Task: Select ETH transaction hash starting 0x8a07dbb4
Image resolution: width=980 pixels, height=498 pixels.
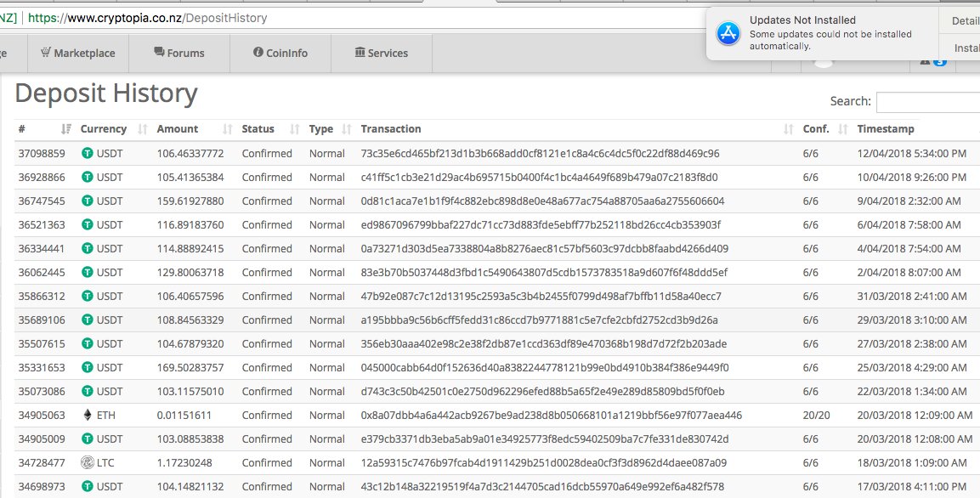Action: (552, 415)
